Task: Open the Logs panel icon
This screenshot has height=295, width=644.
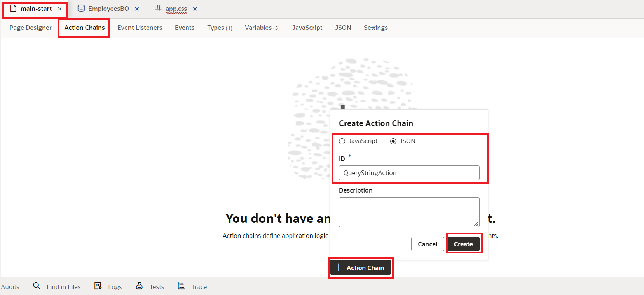Action: [98, 286]
